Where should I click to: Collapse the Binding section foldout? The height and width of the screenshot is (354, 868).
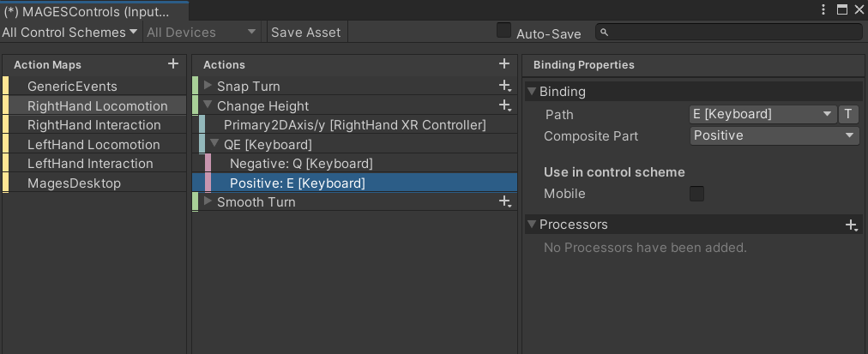tap(532, 92)
